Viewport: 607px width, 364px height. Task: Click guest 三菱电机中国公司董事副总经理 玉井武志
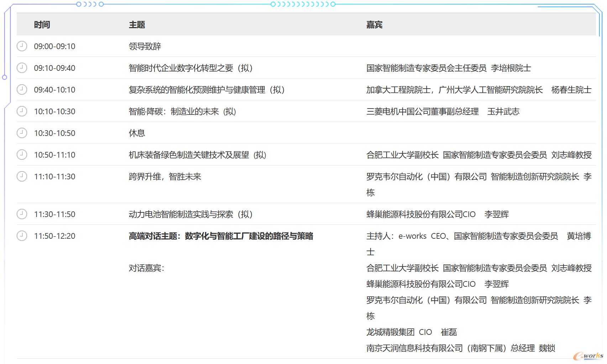443,111
